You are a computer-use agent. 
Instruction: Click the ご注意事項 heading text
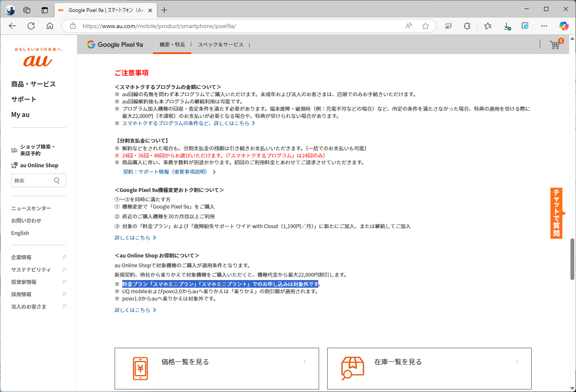coord(132,73)
